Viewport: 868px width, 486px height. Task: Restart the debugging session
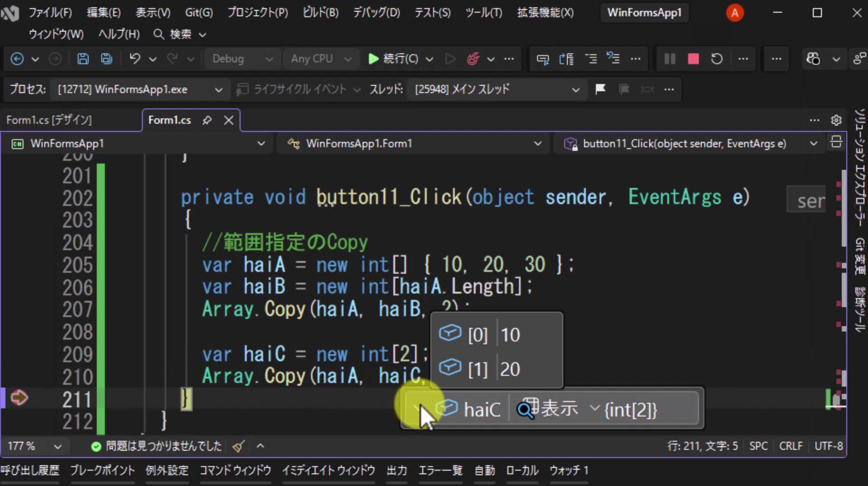(717, 59)
